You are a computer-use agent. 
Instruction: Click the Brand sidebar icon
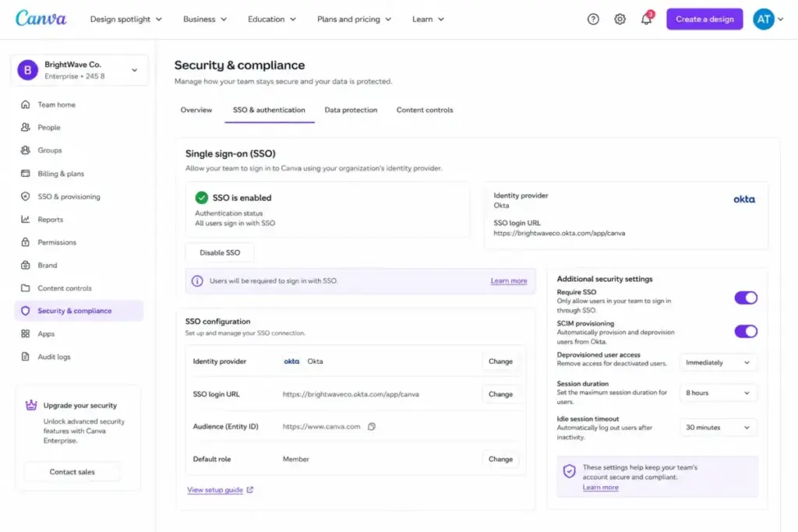tap(26, 265)
